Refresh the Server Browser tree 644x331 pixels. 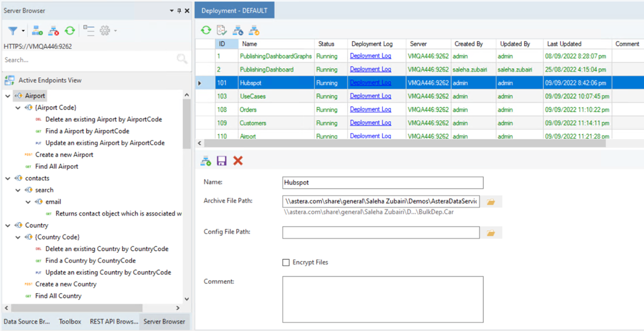tap(70, 31)
